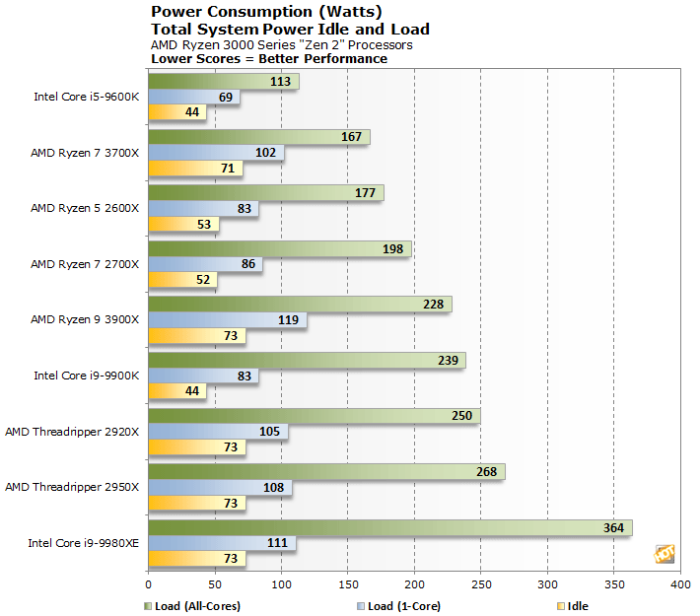700x616 pixels.
Task: Click the AMD Threadripper 2920X label
Action: (72, 432)
